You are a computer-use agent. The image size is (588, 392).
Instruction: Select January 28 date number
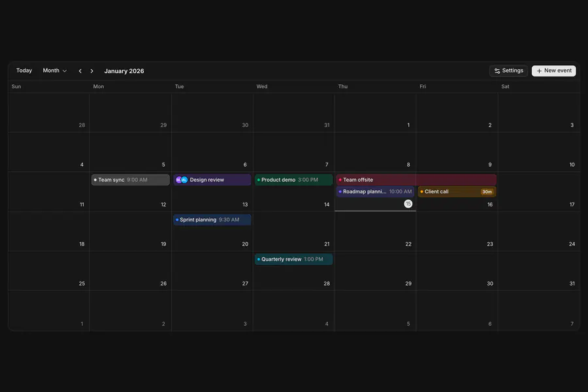327,284
